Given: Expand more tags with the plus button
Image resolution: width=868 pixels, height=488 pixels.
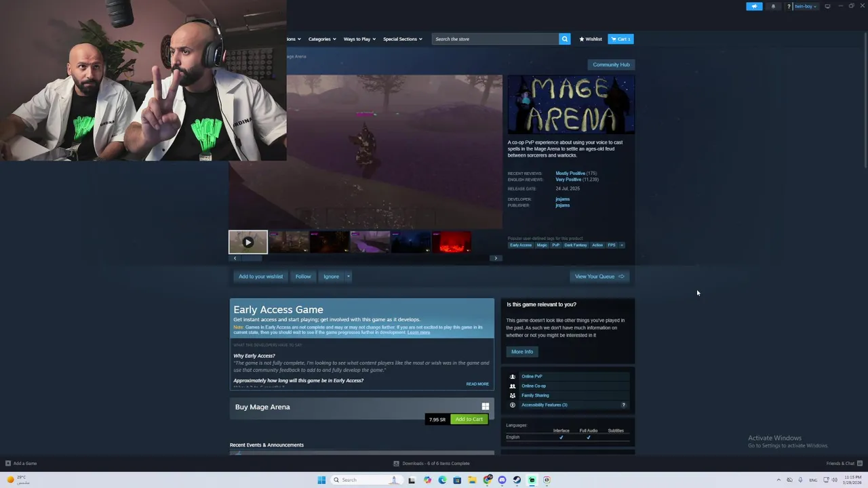Looking at the screenshot, I should pyautogui.click(x=621, y=245).
